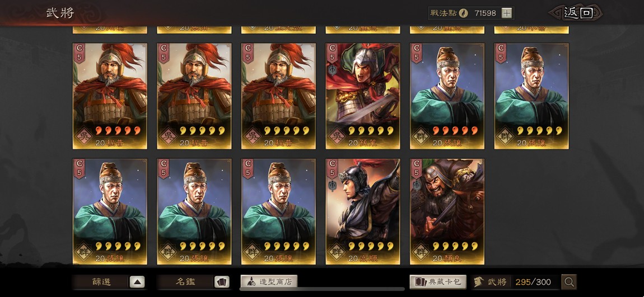The image size is (644, 297).
Task: Click the troop type icon on 孫策 card
Action: 332,71
